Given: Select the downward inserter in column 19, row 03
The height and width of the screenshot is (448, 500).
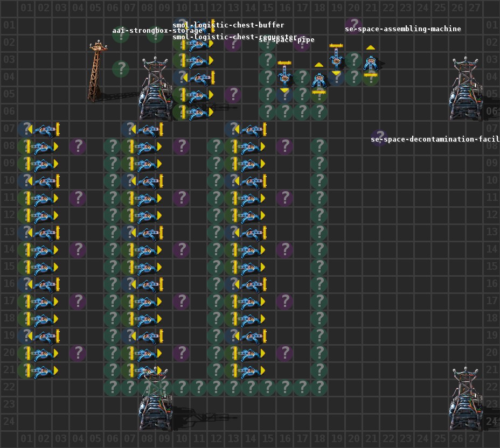Looking at the screenshot, I should point(336,59).
